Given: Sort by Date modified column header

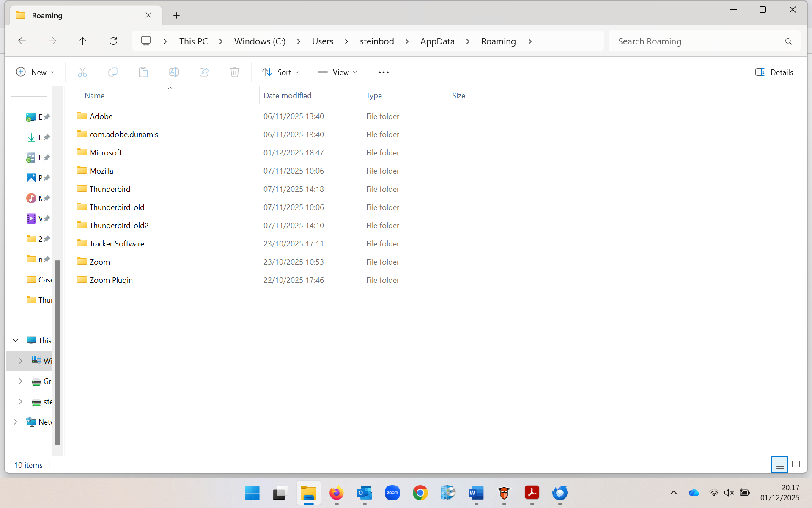Looking at the screenshot, I should click(288, 96).
